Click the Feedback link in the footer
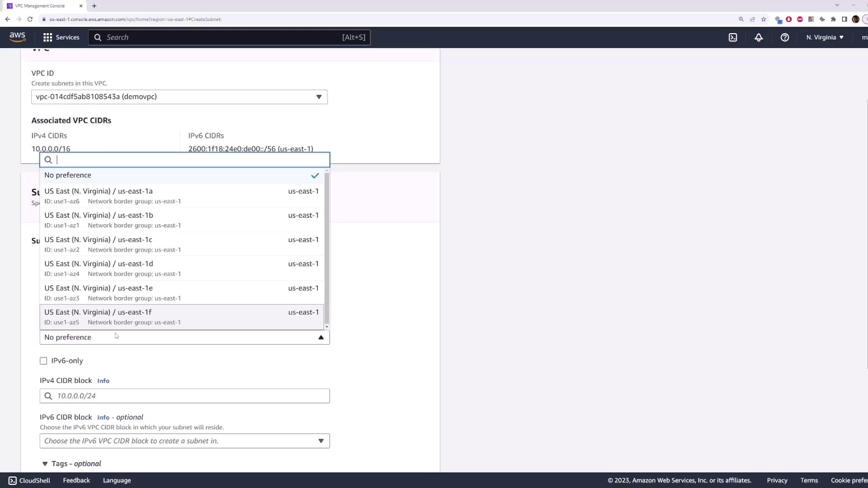The height and width of the screenshot is (488, 868). 76,480
